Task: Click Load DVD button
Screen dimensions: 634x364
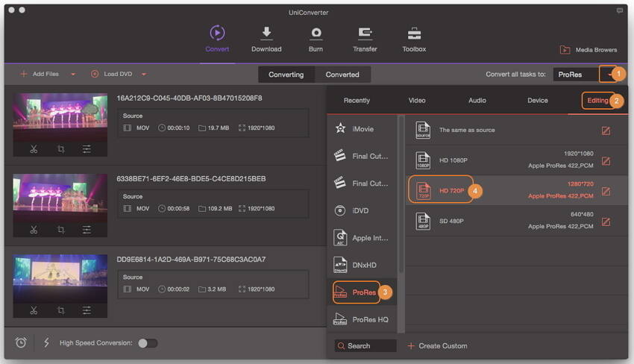Action: [x=112, y=74]
